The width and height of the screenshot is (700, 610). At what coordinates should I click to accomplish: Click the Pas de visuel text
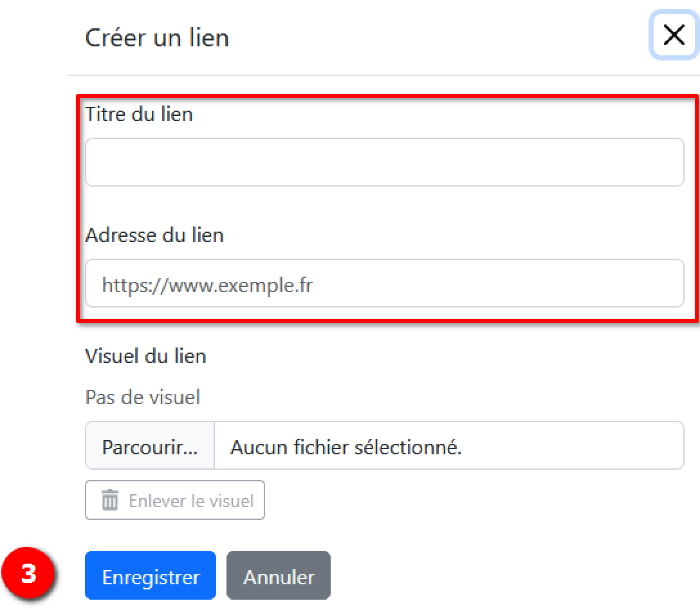(142, 397)
